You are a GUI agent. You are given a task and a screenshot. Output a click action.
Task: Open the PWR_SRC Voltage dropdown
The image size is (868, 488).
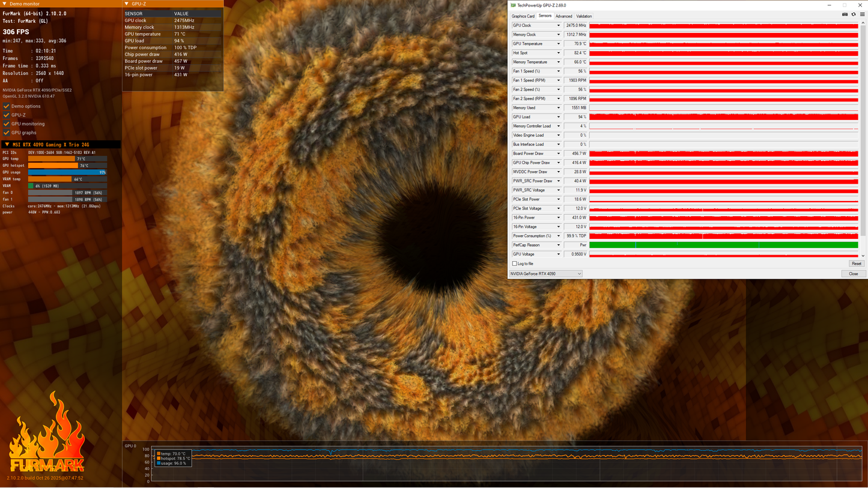pos(559,190)
